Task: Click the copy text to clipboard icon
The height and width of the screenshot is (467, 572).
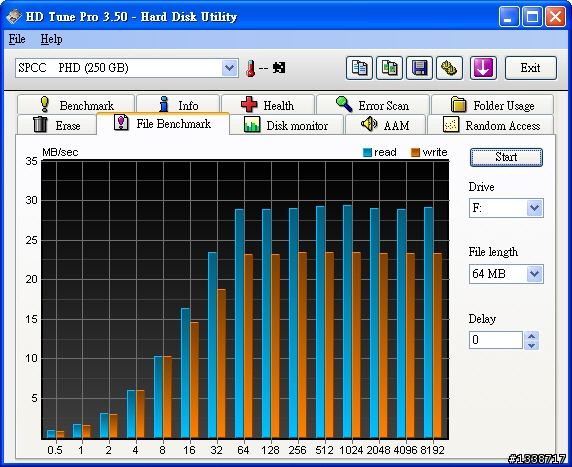Action: (359, 68)
